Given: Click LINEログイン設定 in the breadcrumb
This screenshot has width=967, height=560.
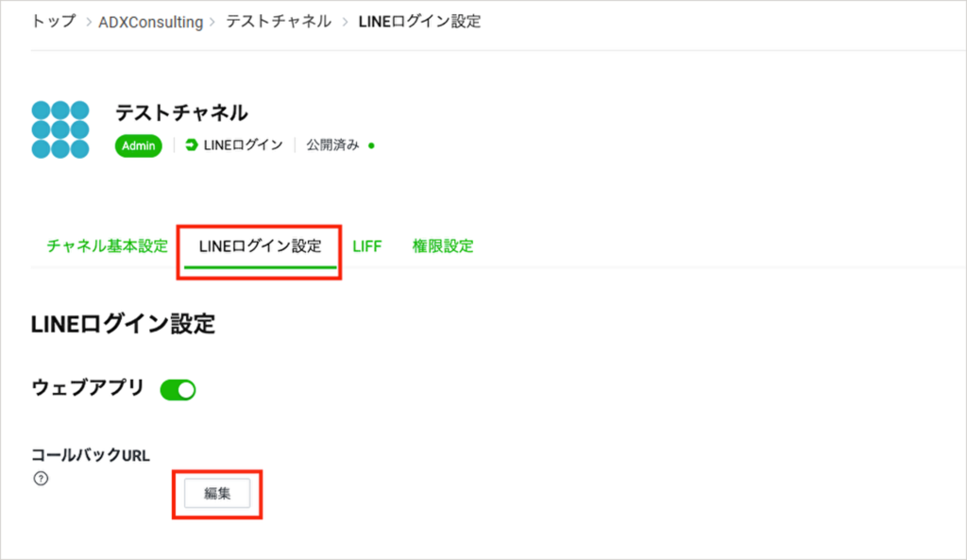Looking at the screenshot, I should click(419, 21).
